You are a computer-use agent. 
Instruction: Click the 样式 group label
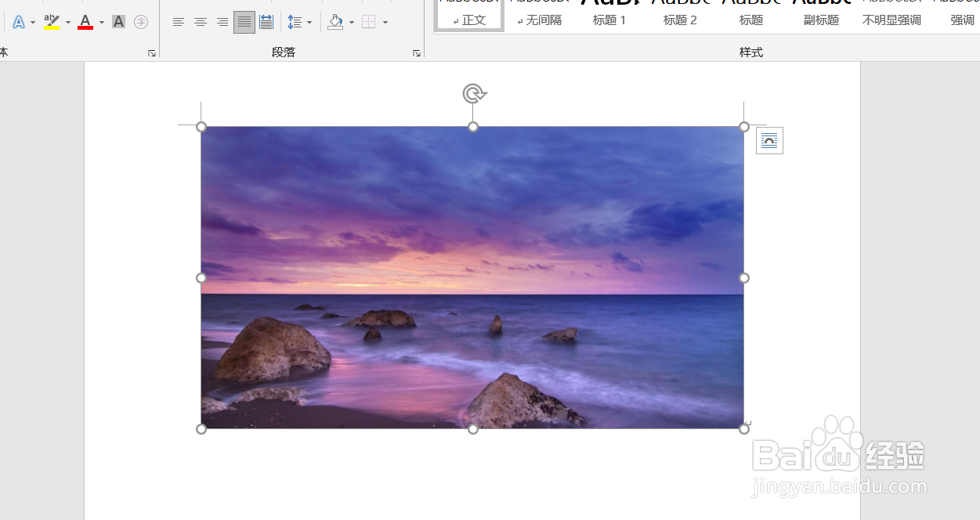tap(751, 52)
